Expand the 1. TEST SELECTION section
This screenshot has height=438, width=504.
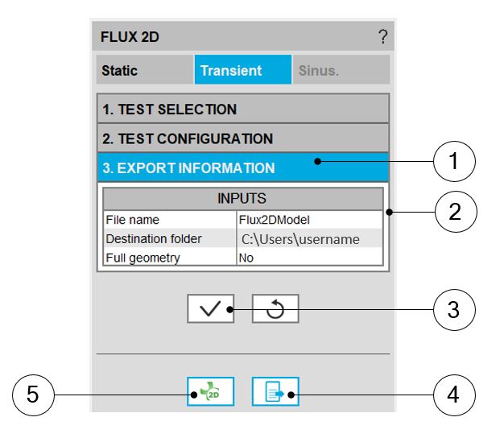click(243, 109)
